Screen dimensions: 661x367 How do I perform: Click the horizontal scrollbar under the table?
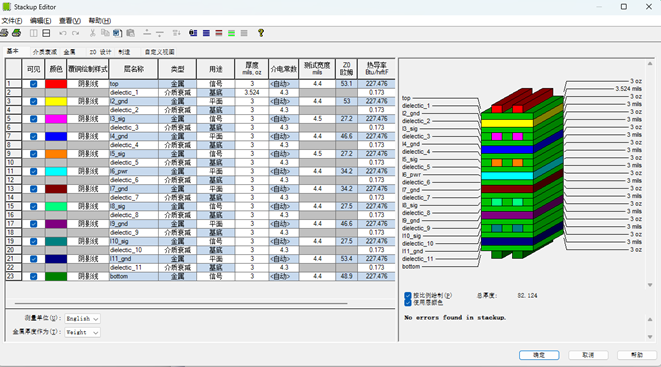181,303
